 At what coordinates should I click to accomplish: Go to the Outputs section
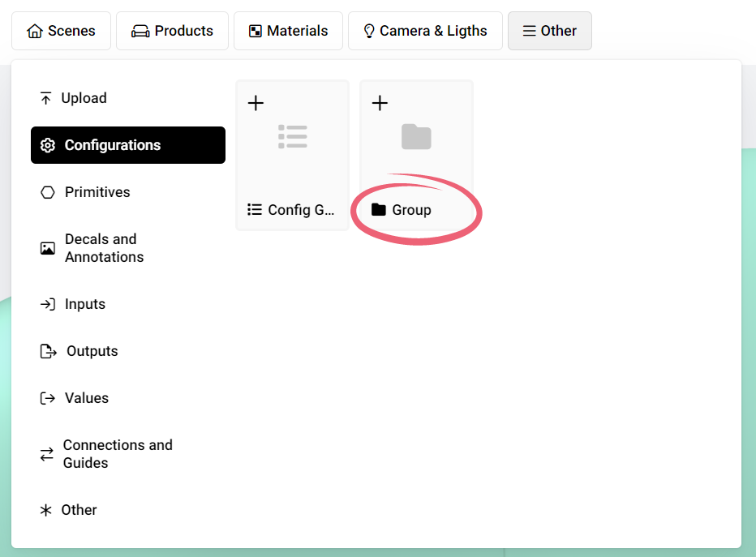(x=91, y=351)
